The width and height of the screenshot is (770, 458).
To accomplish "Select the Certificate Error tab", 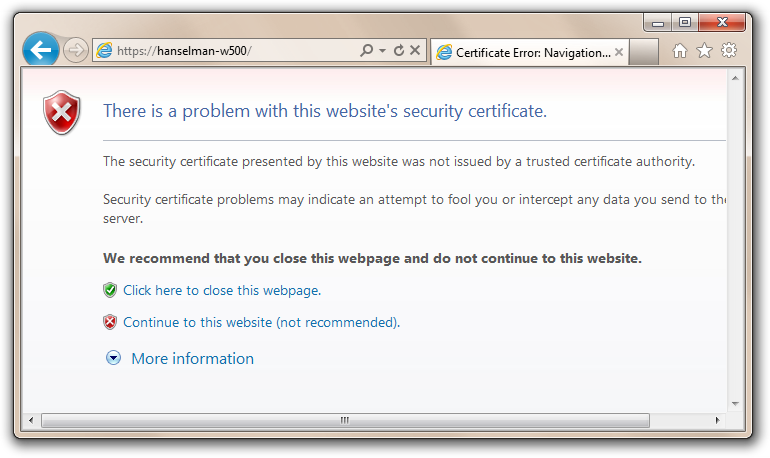I will click(x=525, y=53).
